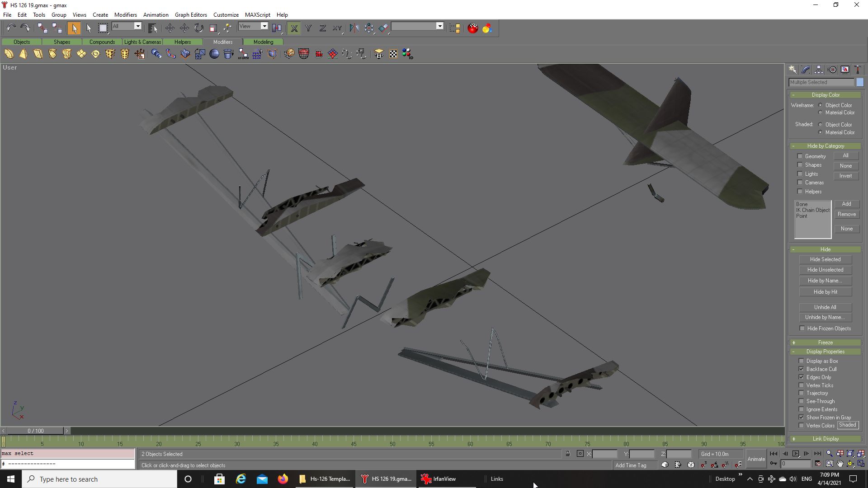Collapse the Display Color rollout

[x=825, y=95]
